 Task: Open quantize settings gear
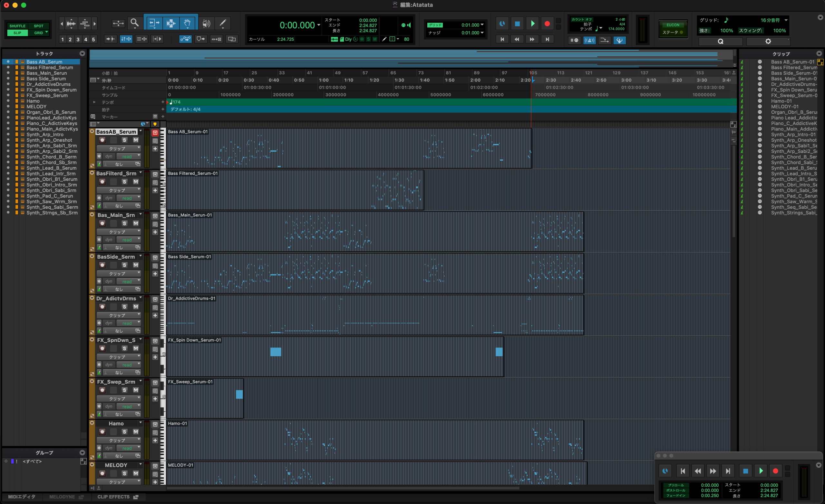click(x=768, y=42)
